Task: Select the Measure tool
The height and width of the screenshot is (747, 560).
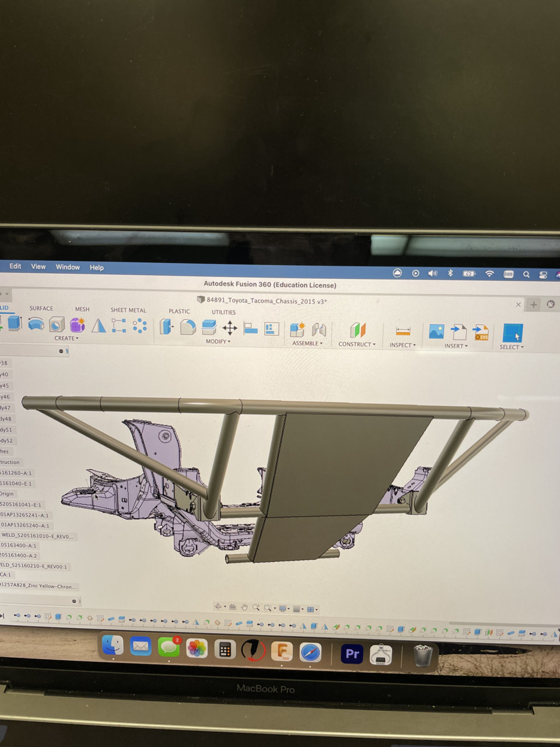Action: click(403, 331)
